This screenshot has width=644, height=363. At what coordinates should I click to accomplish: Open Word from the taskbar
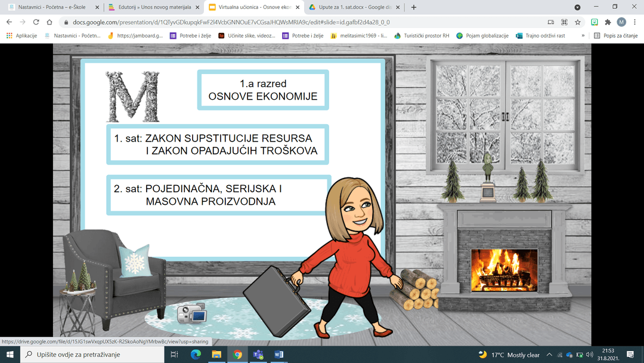[278, 355]
